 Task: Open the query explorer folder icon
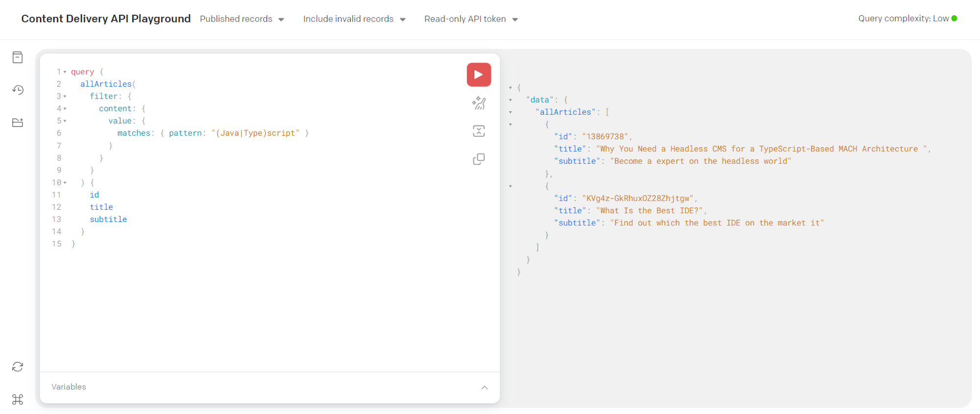(18, 122)
